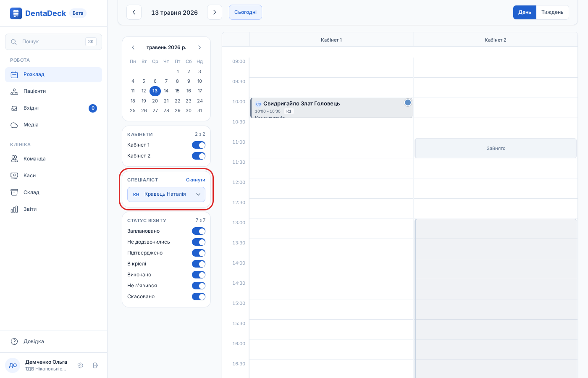The width and height of the screenshot is (588, 378).
Task: Open Команда team icon in sidebar
Action: click(14, 159)
